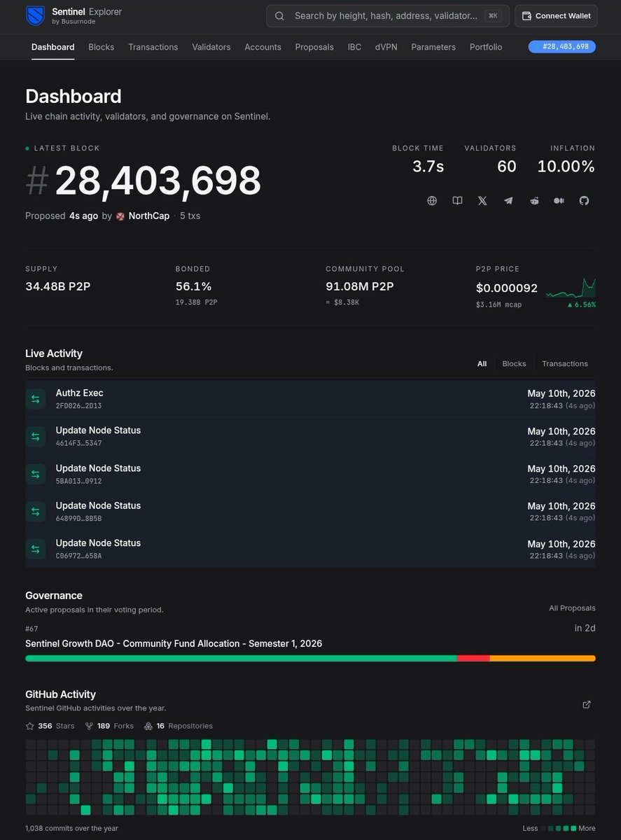Open the GitHub icon under Inflation
This screenshot has width=621, height=840.
pos(584,201)
